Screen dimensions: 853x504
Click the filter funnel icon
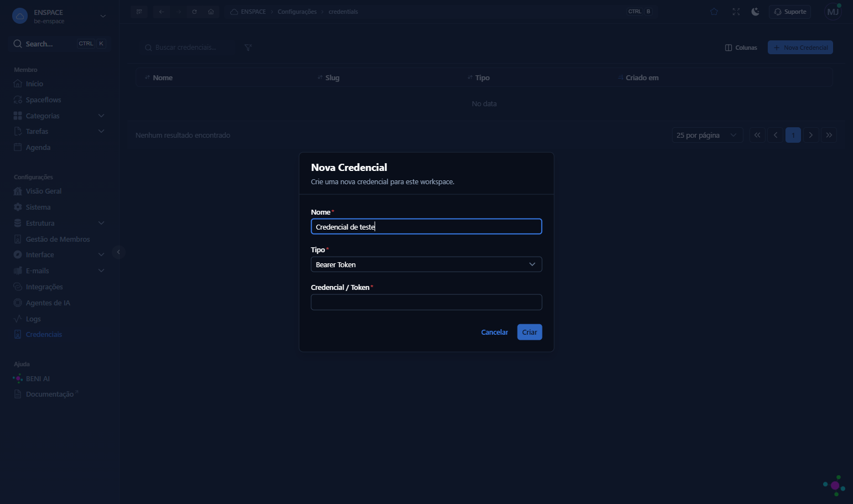(248, 48)
